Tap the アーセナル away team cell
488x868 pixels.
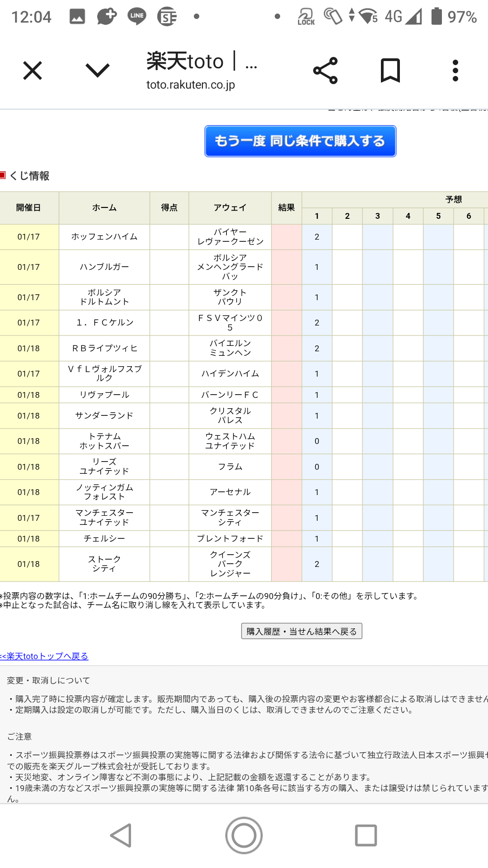click(x=230, y=492)
